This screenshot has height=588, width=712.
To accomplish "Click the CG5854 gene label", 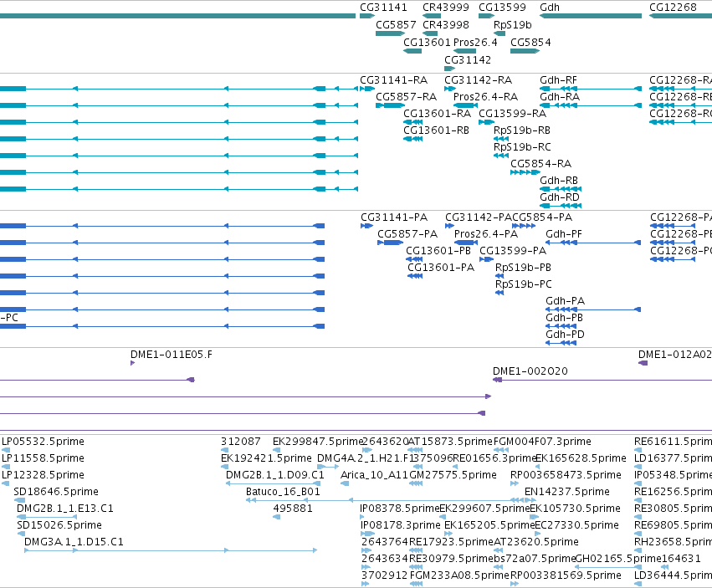I will [530, 42].
